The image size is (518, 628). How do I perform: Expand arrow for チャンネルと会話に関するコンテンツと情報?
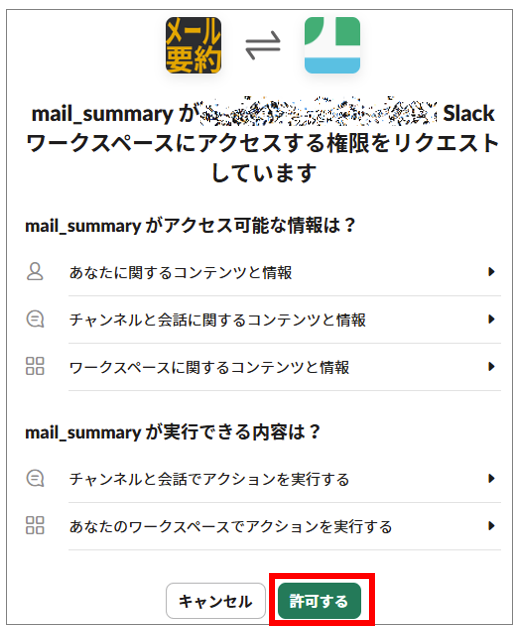tap(491, 319)
